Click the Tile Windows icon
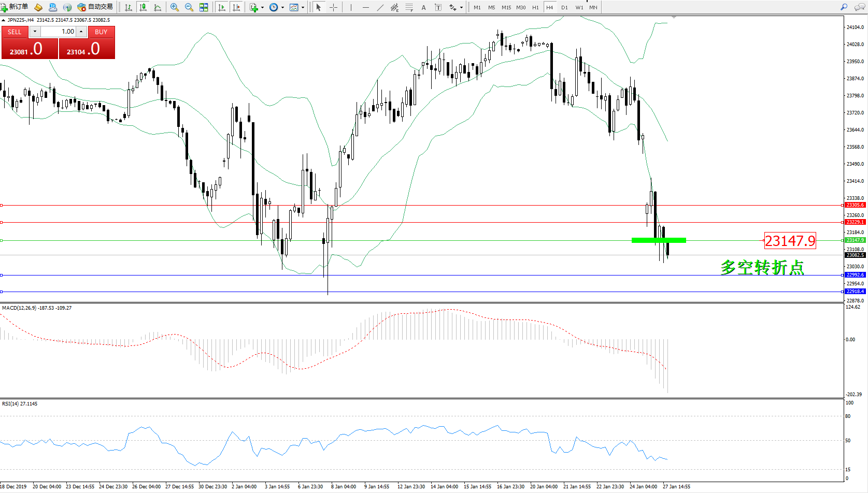This screenshot has height=493, width=868. pyautogui.click(x=204, y=7)
